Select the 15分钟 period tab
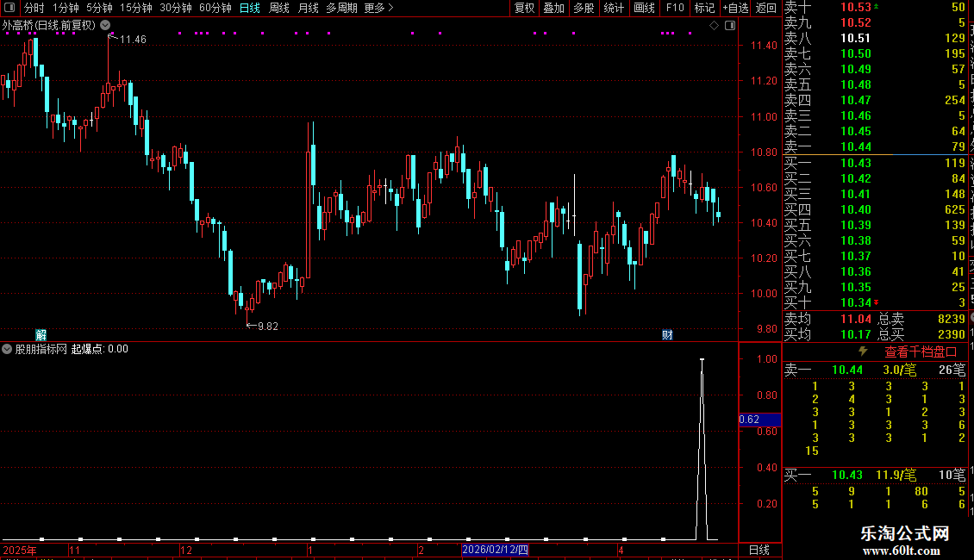The height and width of the screenshot is (560, 974). [136, 8]
